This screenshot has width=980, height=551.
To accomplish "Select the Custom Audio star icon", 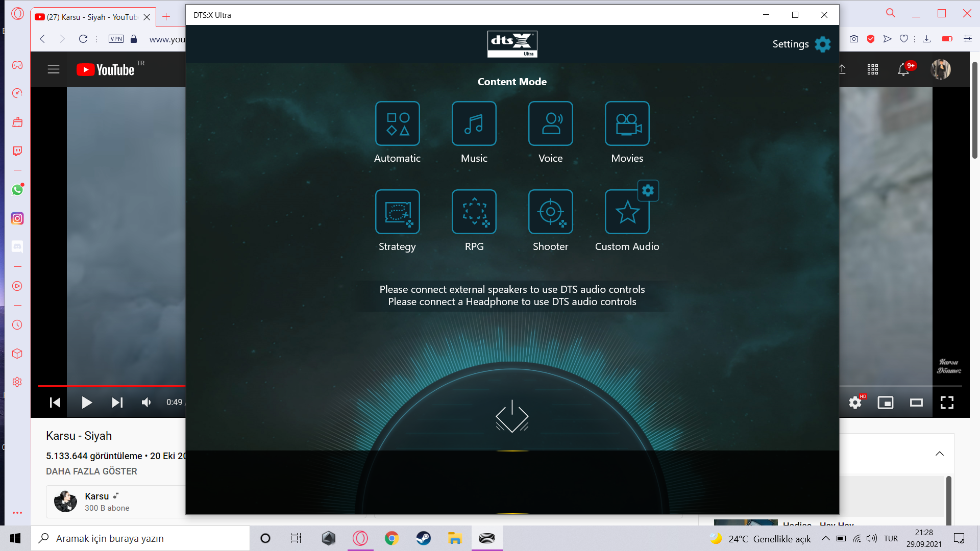I will [627, 213].
